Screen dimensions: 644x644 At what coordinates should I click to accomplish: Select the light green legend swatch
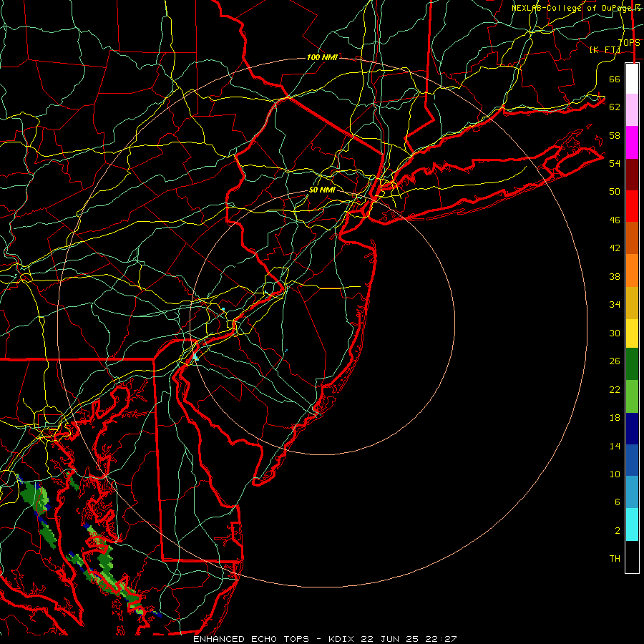coord(632,396)
